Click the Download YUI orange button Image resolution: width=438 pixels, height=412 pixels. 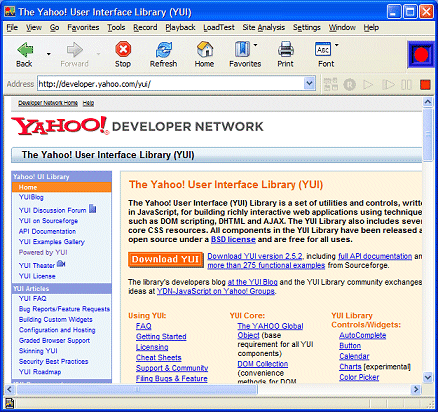(166, 260)
